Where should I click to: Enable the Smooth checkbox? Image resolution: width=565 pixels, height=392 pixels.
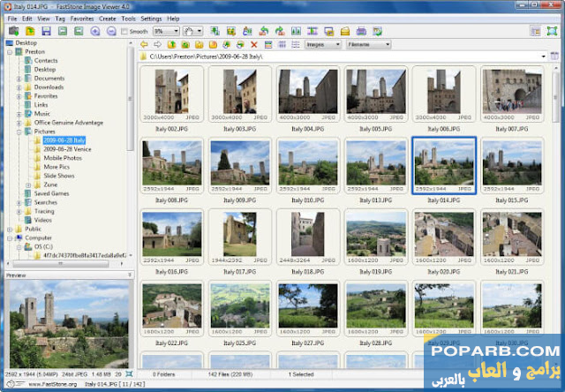[123, 31]
